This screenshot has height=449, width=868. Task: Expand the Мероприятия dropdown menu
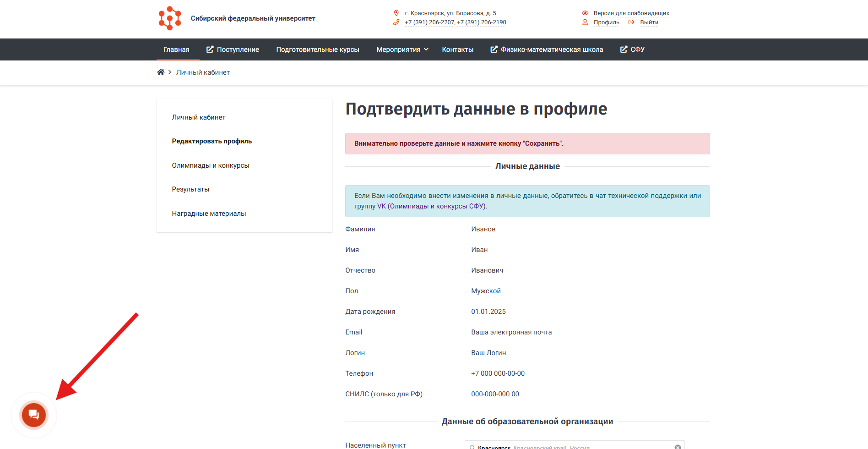[x=402, y=49]
